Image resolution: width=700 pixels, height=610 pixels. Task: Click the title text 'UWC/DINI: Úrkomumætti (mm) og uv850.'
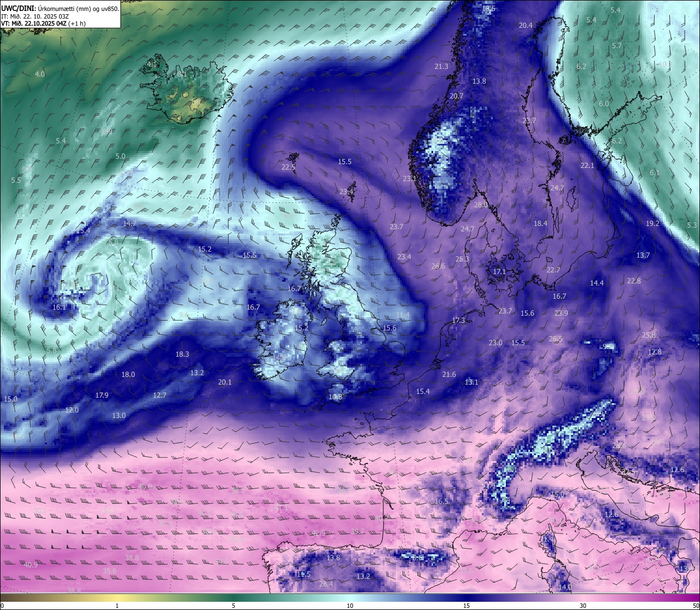point(60,8)
